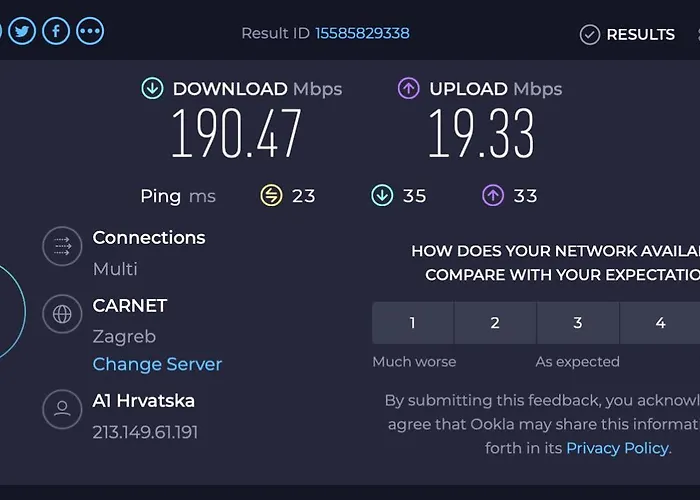Image resolution: width=700 pixels, height=500 pixels.
Task: Click the upload latency icon showing 33
Action: [x=493, y=196]
